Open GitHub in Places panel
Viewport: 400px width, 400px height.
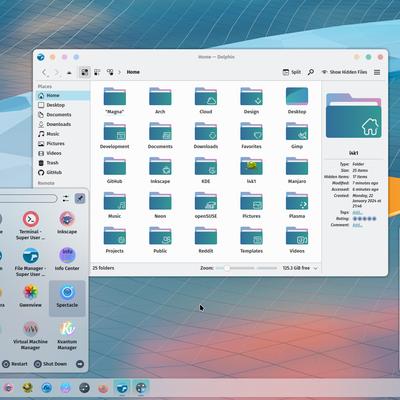[x=63, y=173]
